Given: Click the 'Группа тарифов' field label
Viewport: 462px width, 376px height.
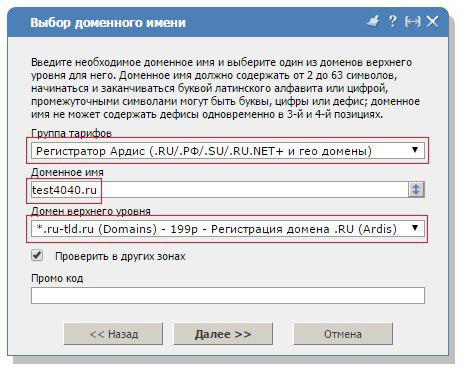Looking at the screenshot, I should (71, 133).
